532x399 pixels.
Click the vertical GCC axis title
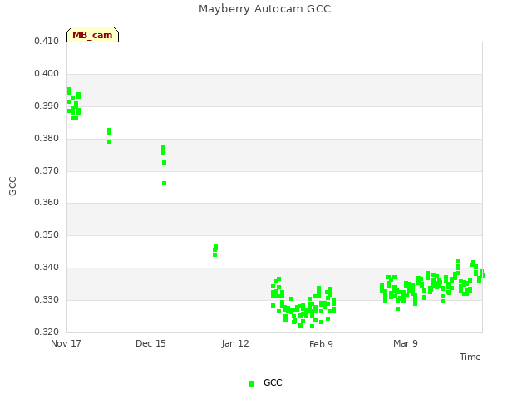[x=12, y=186]
